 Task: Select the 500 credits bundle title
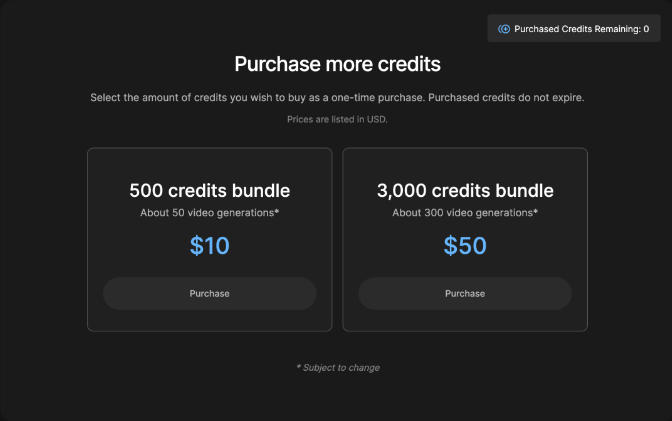(x=210, y=190)
